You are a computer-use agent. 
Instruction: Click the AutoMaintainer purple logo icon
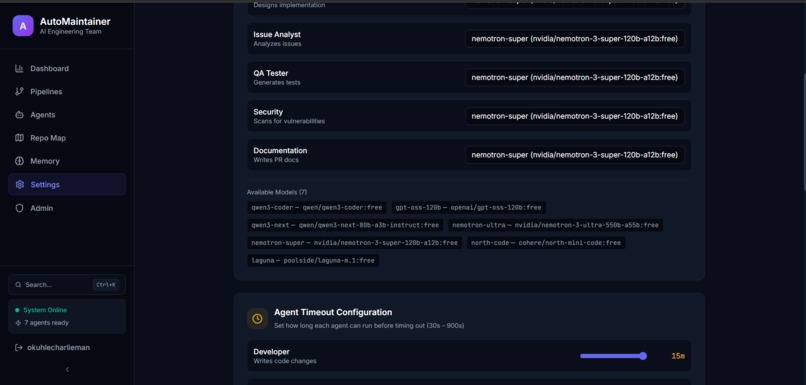pos(23,26)
